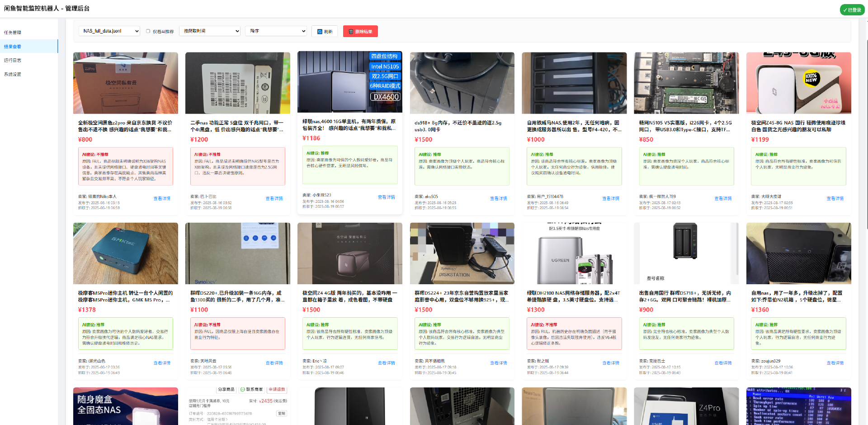
Task: Click the refresh icon in 刷新 button
Action: [320, 32]
